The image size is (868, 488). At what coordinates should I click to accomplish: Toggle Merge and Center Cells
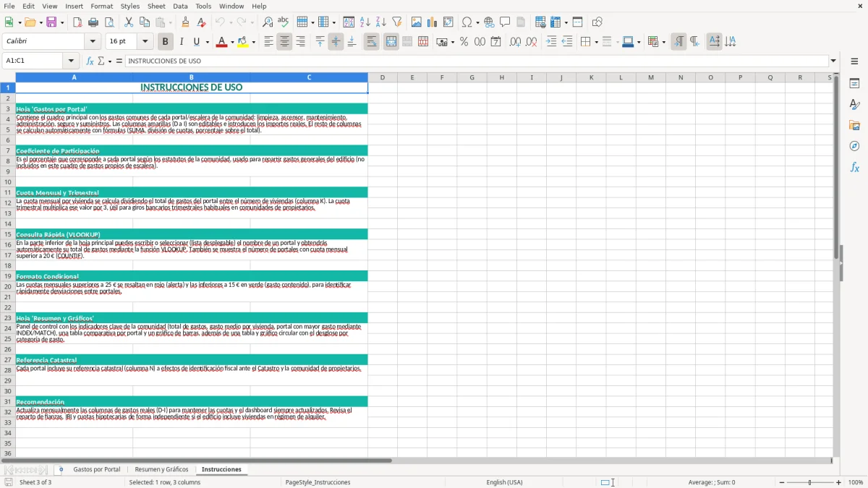point(391,42)
